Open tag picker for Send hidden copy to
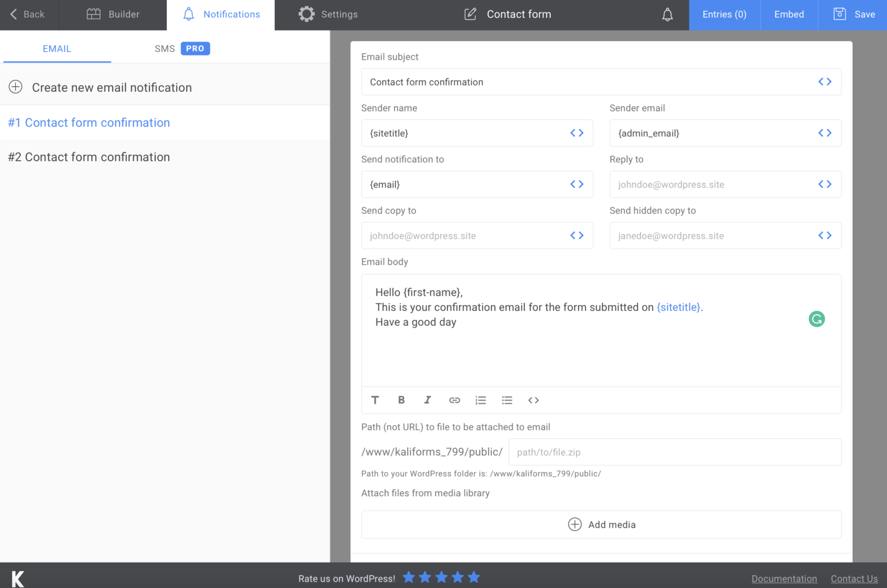887x588 pixels. pos(826,235)
